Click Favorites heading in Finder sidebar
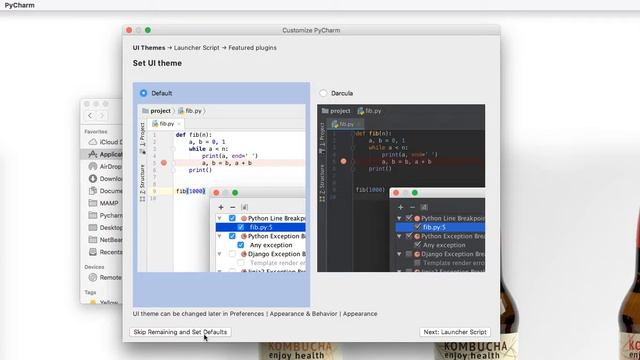This screenshot has width=640, height=360. coord(96,131)
